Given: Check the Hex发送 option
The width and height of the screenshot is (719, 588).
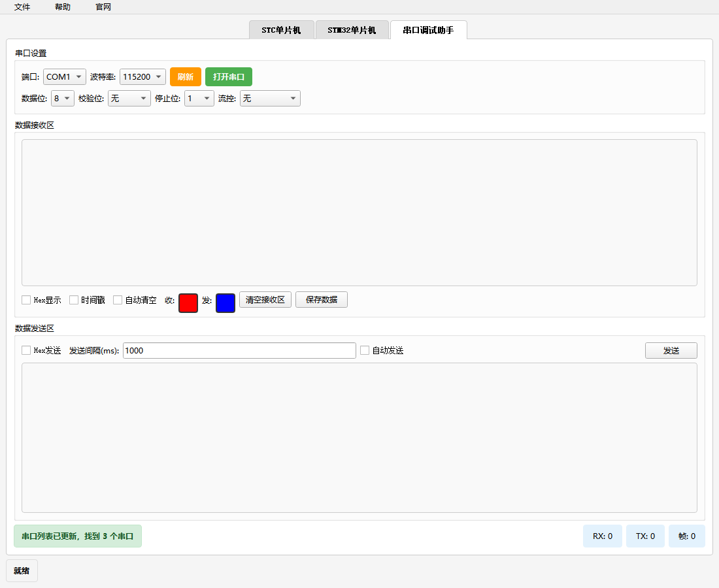Looking at the screenshot, I should [26, 350].
